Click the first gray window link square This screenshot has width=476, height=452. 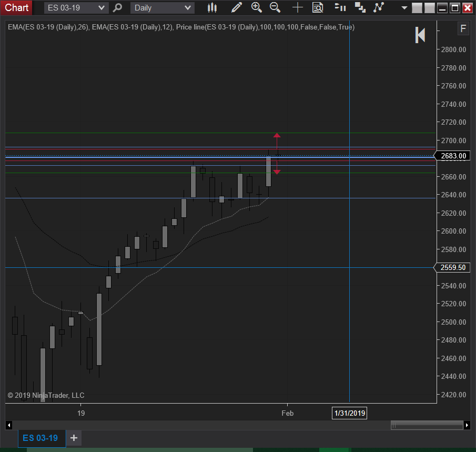coord(417,8)
